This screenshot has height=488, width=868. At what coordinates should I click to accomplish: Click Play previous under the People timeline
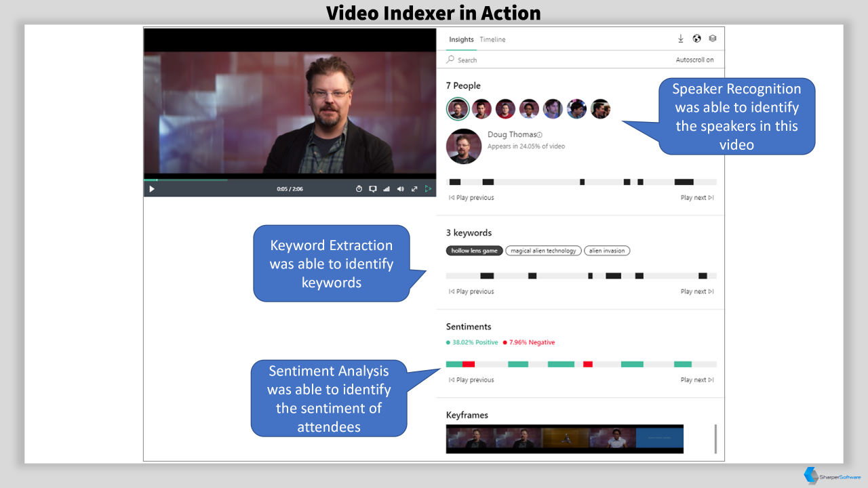(471, 198)
